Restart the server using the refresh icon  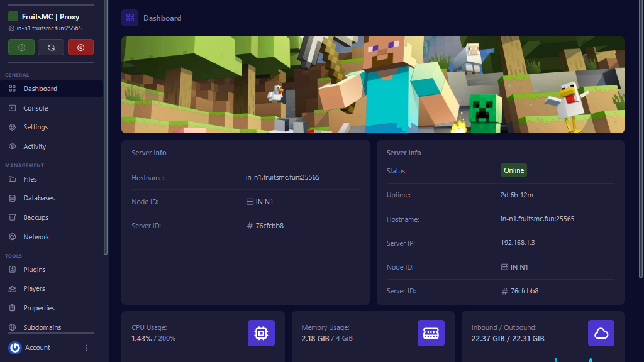point(51,47)
